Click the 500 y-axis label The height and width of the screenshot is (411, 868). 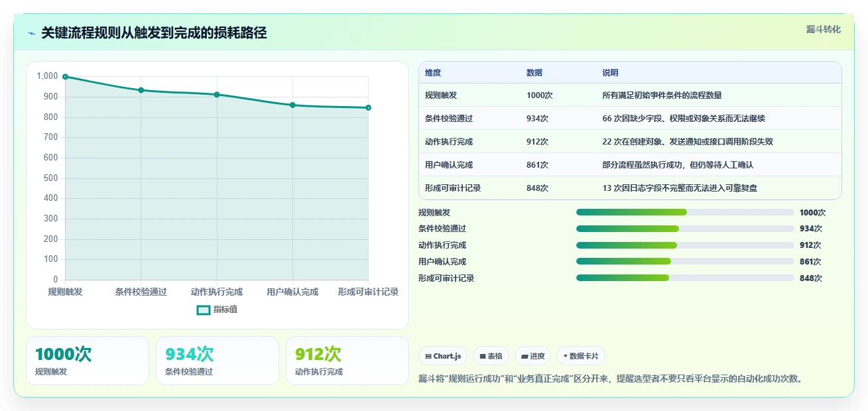point(51,178)
